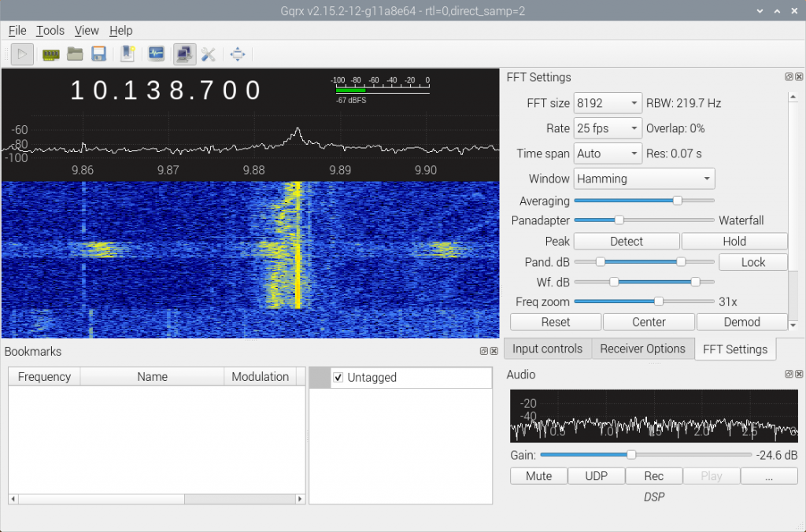Uncheck the Untagged bookmark filter
The width and height of the screenshot is (806, 532).
click(x=338, y=377)
